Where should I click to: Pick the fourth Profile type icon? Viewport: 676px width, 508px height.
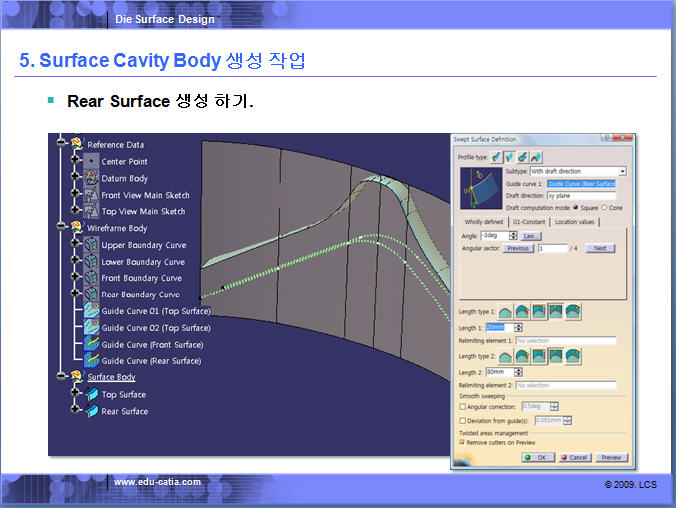pyautogui.click(x=537, y=157)
